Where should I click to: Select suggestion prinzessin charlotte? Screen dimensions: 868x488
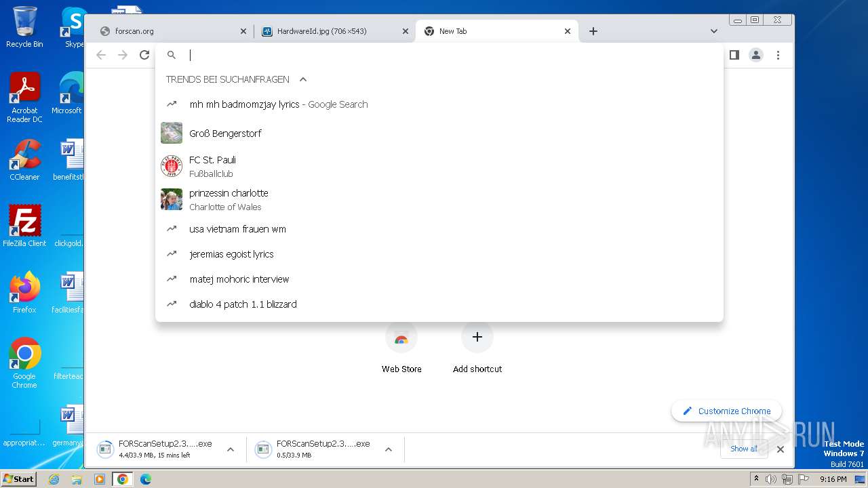coord(439,200)
